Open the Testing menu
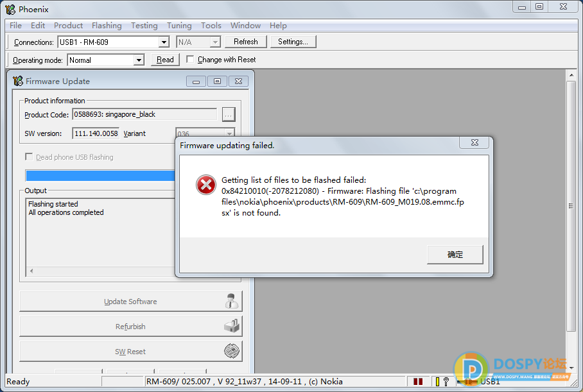 144,25
